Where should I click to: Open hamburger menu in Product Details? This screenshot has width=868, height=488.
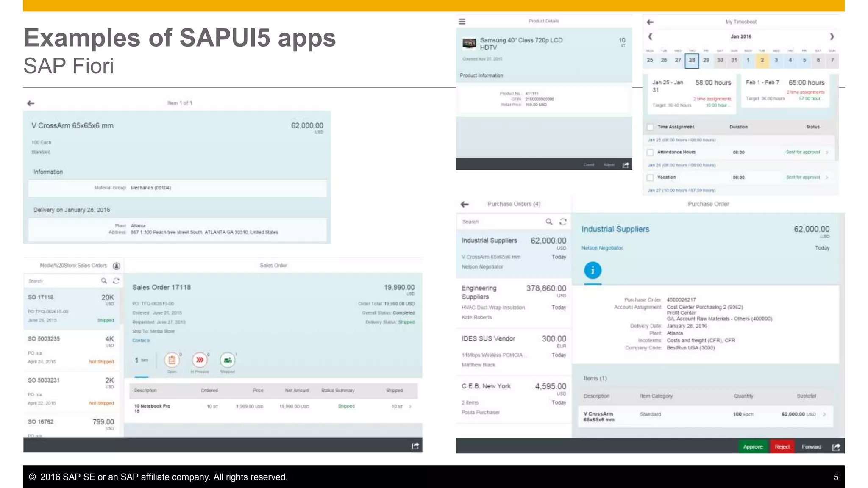pyautogui.click(x=462, y=21)
